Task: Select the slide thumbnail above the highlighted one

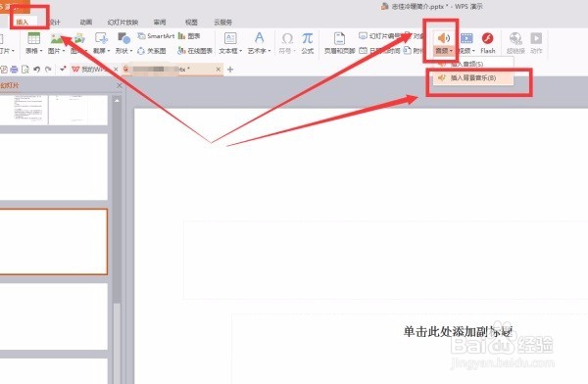Action: click(x=54, y=167)
